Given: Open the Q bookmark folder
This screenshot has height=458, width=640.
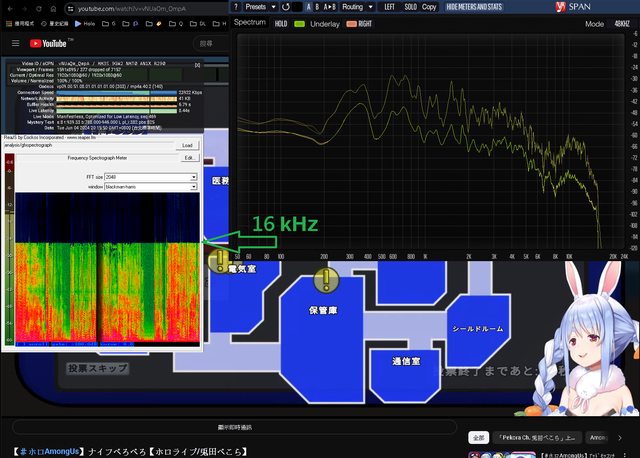Looking at the screenshot, I should point(176,24).
